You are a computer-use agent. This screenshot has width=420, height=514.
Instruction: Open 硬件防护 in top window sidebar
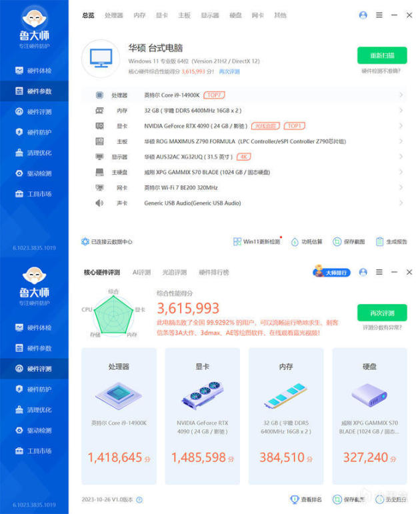34,132
